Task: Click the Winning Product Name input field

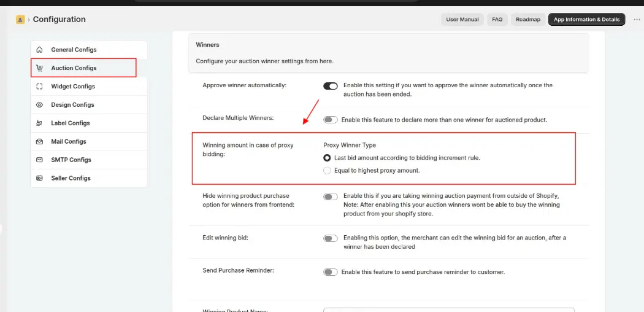Action: [448, 310]
